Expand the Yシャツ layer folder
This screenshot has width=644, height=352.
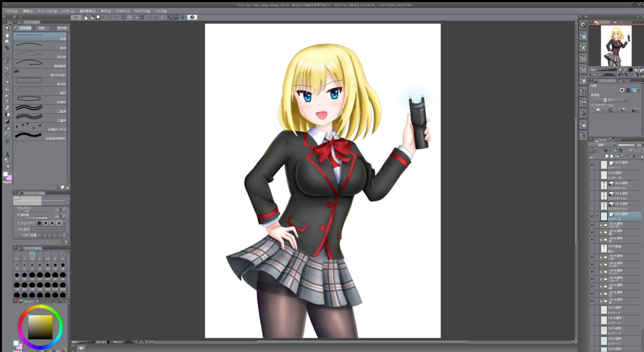coord(601,272)
